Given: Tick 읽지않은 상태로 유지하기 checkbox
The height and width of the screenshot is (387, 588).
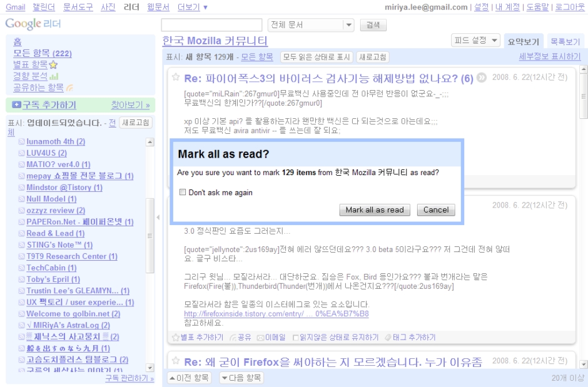Looking at the screenshot, I should (295, 338).
